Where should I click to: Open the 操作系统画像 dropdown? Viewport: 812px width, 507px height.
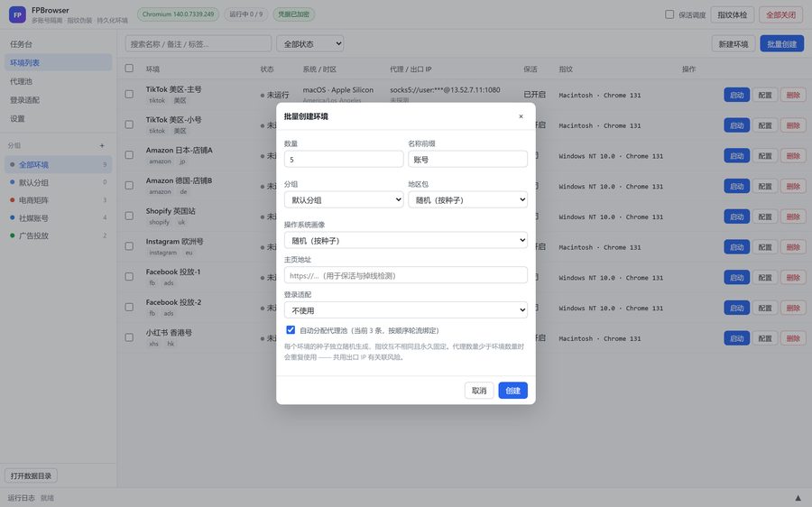pyautogui.click(x=406, y=240)
